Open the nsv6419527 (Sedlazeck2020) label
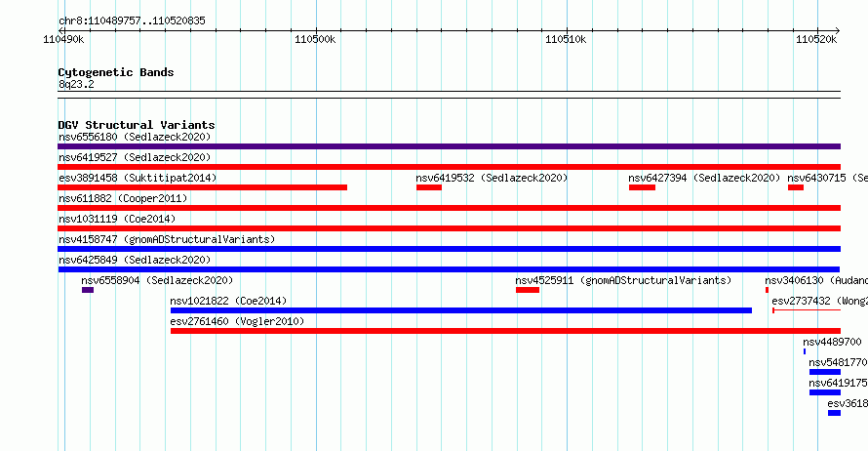This screenshot has height=451, width=868. click(x=135, y=157)
